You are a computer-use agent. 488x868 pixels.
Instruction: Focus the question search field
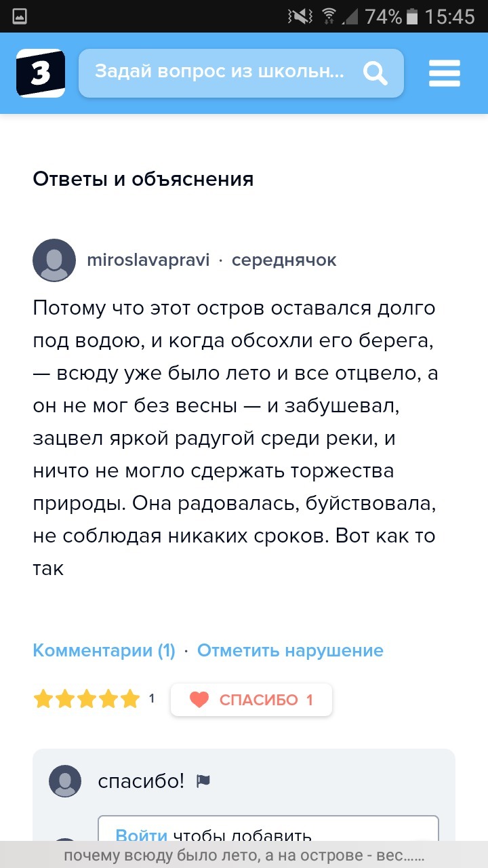tap(220, 73)
